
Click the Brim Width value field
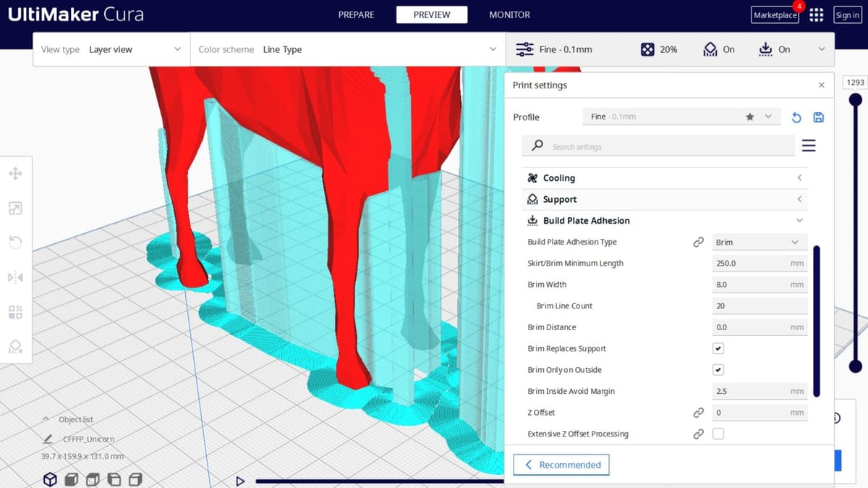(x=759, y=285)
